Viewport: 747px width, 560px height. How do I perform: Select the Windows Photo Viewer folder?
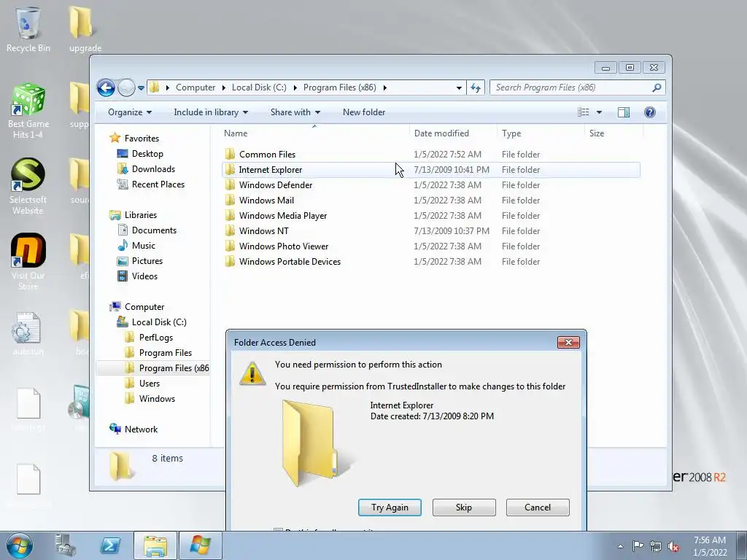(x=284, y=246)
